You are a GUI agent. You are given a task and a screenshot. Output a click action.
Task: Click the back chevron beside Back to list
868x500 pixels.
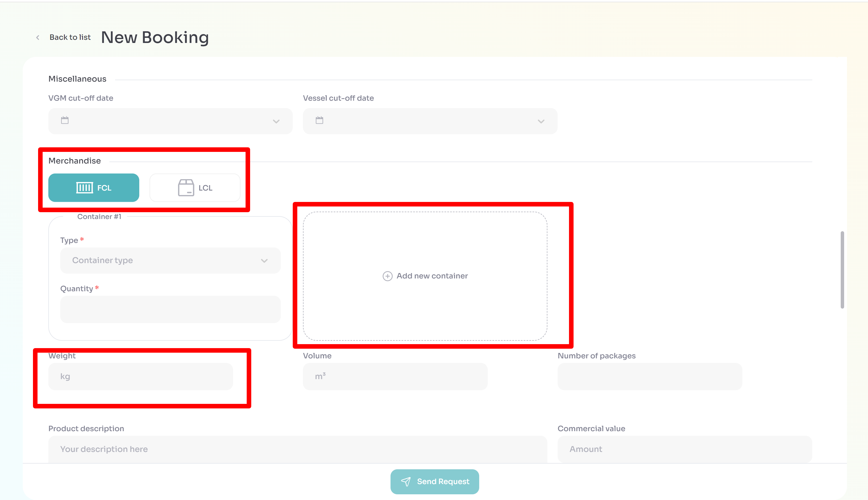tap(38, 37)
